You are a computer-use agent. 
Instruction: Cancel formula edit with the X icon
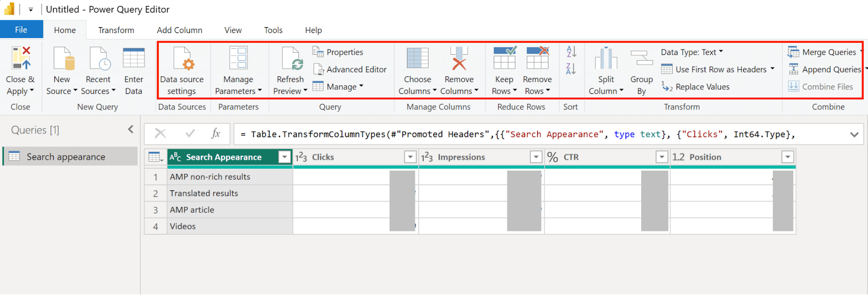[161, 133]
